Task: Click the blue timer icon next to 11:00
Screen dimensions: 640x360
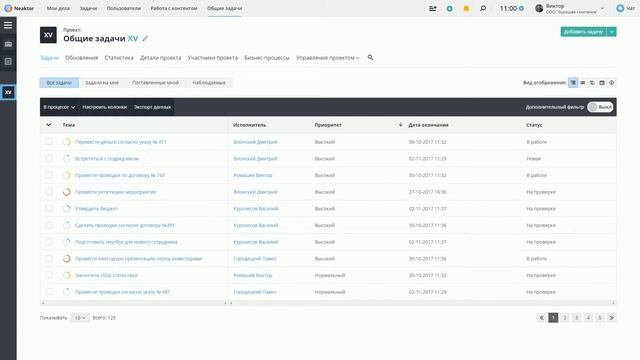Action: point(521,8)
